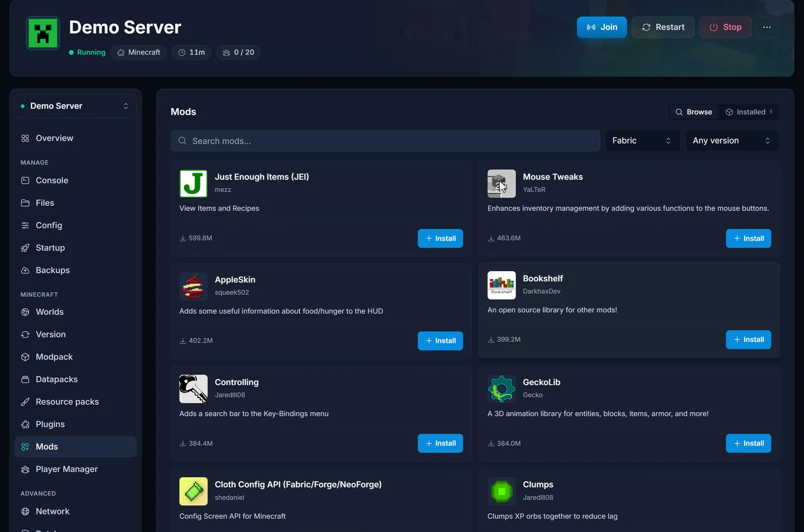The image size is (804, 532).
Task: Install the Mouse Tweaks mod
Action: pyautogui.click(x=748, y=239)
